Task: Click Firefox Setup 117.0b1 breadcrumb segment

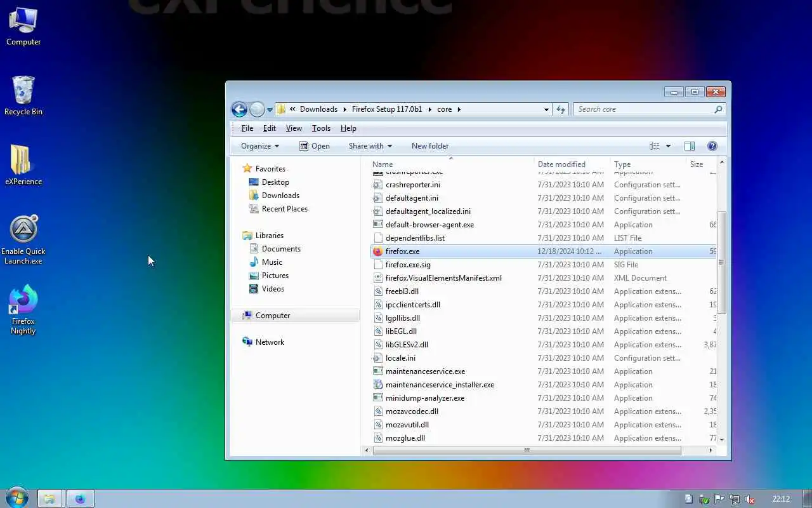Action: (x=387, y=109)
